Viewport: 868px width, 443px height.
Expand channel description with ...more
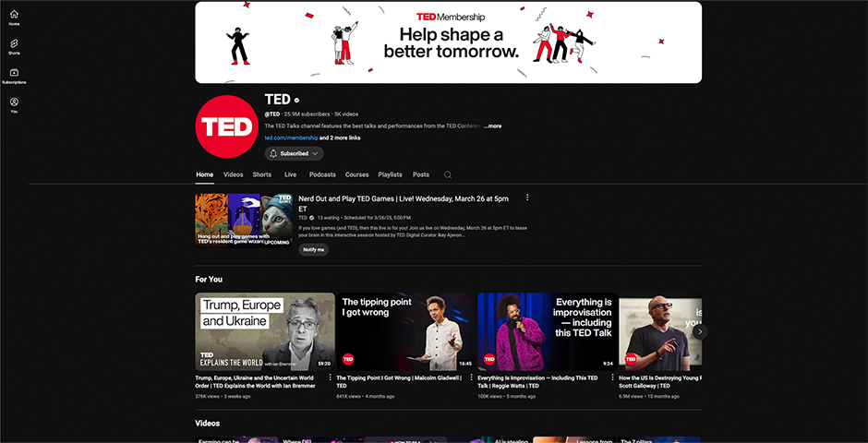pyautogui.click(x=493, y=126)
